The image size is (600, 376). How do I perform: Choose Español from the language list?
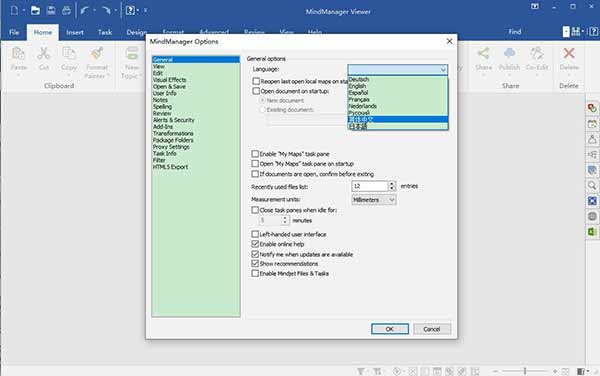pyautogui.click(x=398, y=93)
